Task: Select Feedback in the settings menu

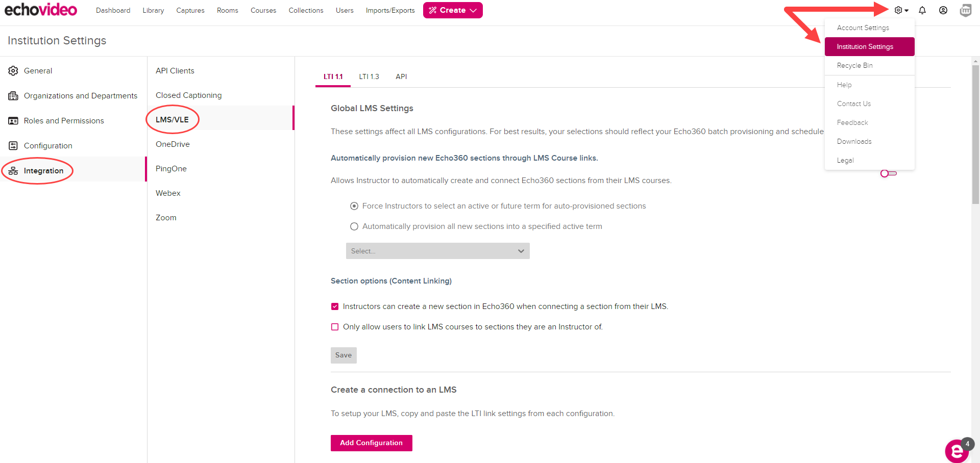Action: pyautogui.click(x=870, y=122)
